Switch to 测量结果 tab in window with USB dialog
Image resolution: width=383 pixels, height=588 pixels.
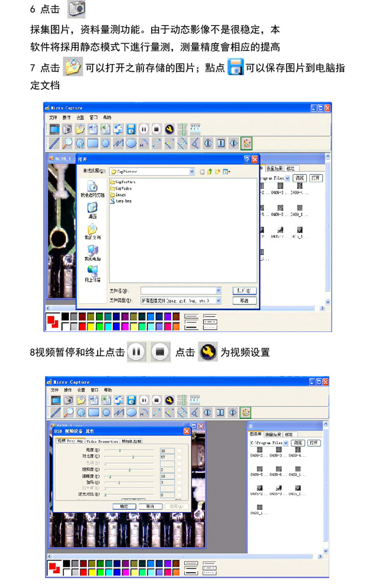coord(273,434)
